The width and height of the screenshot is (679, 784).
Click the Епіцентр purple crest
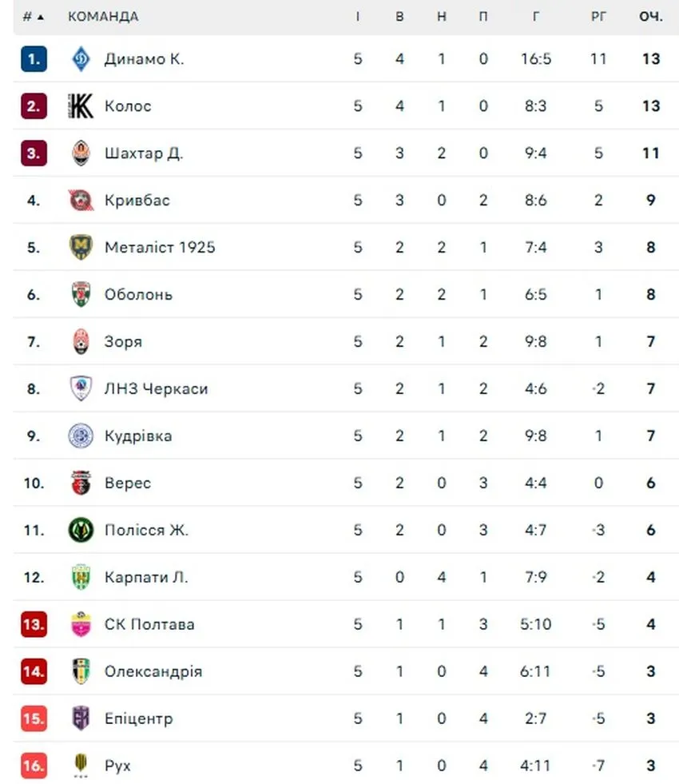(81, 718)
